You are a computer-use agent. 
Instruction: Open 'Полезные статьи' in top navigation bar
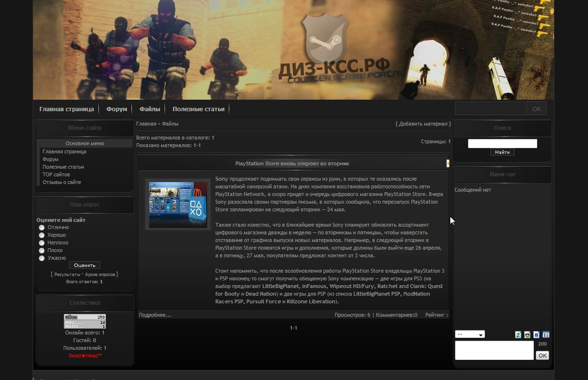pos(199,109)
